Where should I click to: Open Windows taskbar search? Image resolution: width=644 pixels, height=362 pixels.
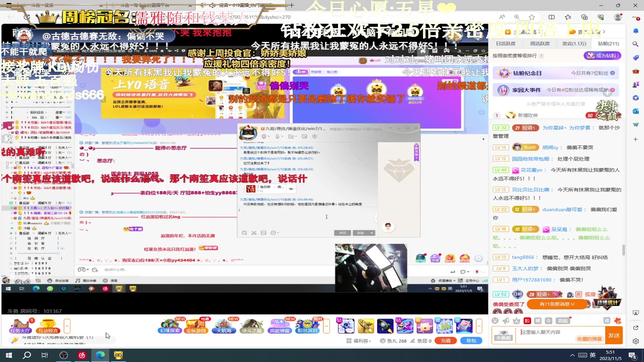pos(27,355)
